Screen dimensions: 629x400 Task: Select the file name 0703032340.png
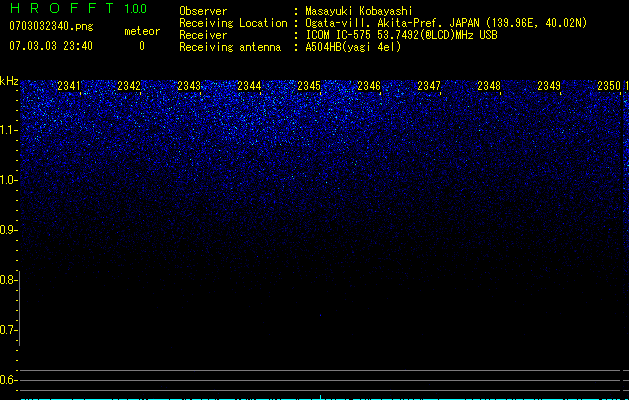[x=51, y=26]
